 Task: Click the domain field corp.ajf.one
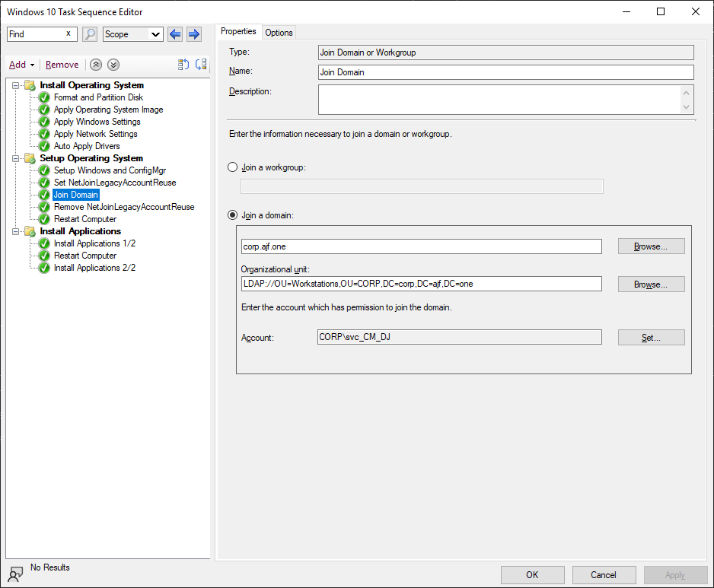421,246
